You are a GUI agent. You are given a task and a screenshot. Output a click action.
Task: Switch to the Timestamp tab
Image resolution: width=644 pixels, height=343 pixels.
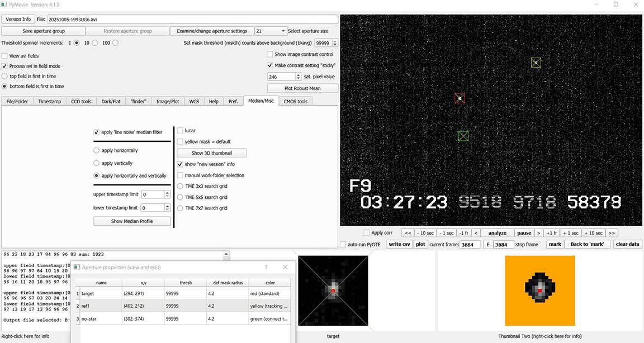click(x=49, y=101)
